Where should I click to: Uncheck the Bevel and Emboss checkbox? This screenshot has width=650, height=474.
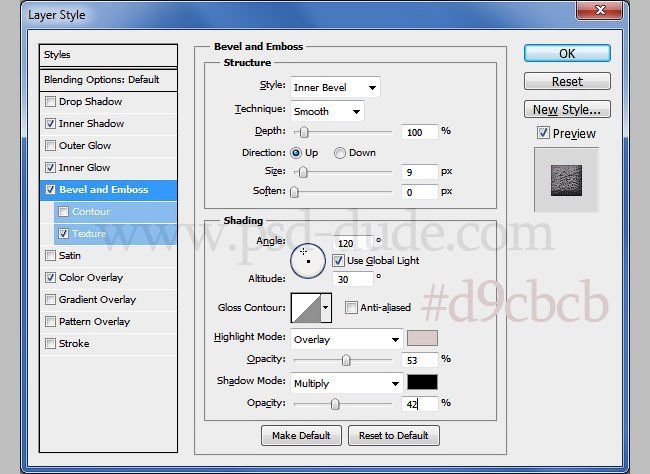point(50,190)
